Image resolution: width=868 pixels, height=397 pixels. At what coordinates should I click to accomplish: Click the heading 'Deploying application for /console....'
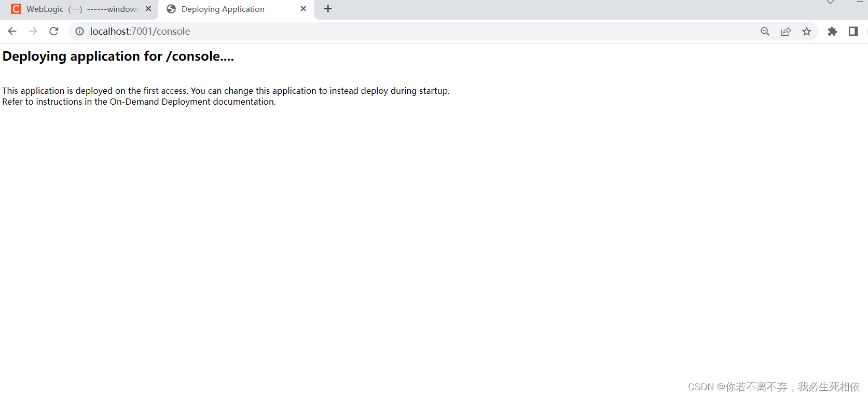pyautogui.click(x=118, y=56)
